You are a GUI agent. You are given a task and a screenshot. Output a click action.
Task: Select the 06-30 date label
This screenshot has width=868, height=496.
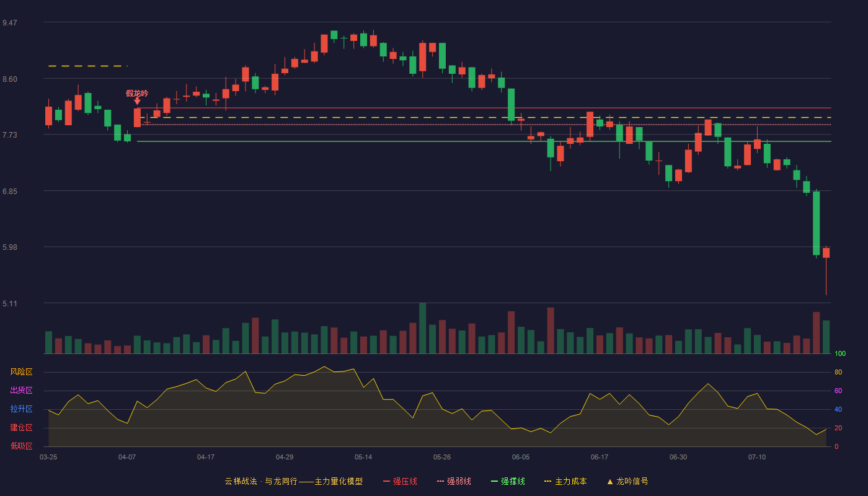click(678, 457)
